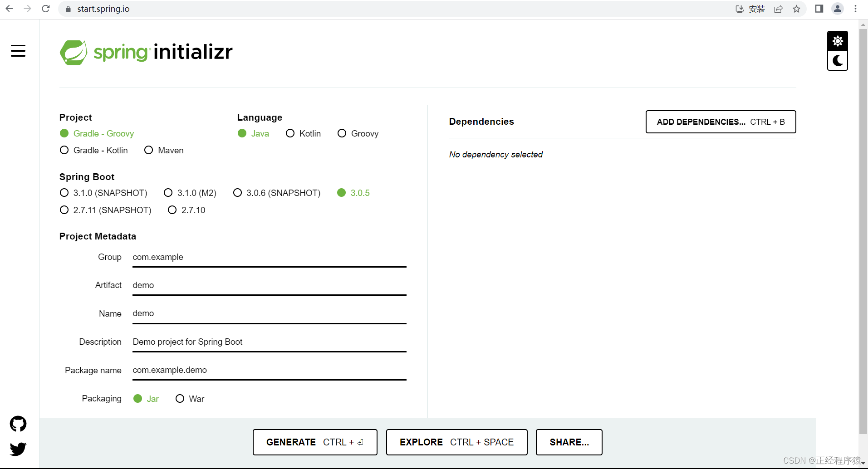The height and width of the screenshot is (469, 868).
Task: Click the Project Metadata heading
Action: (98, 236)
